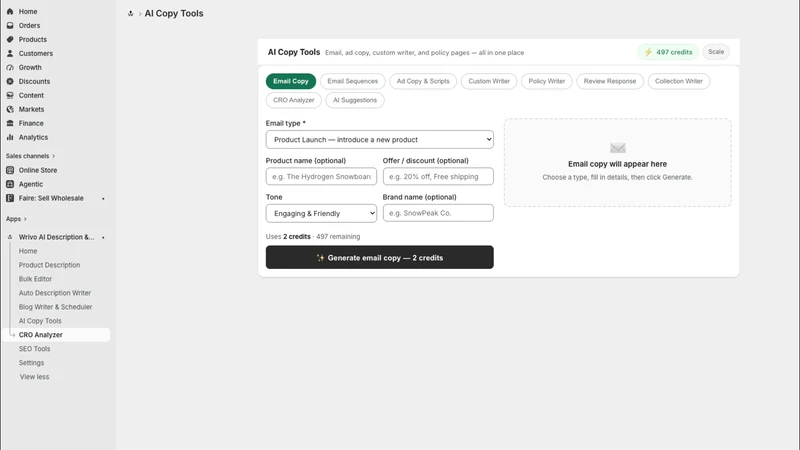Click the Brand name input field
800x450 pixels.
point(438,213)
